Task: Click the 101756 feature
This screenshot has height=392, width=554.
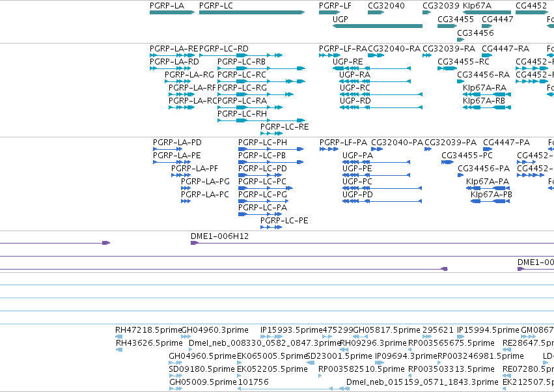Action: click(x=294, y=389)
